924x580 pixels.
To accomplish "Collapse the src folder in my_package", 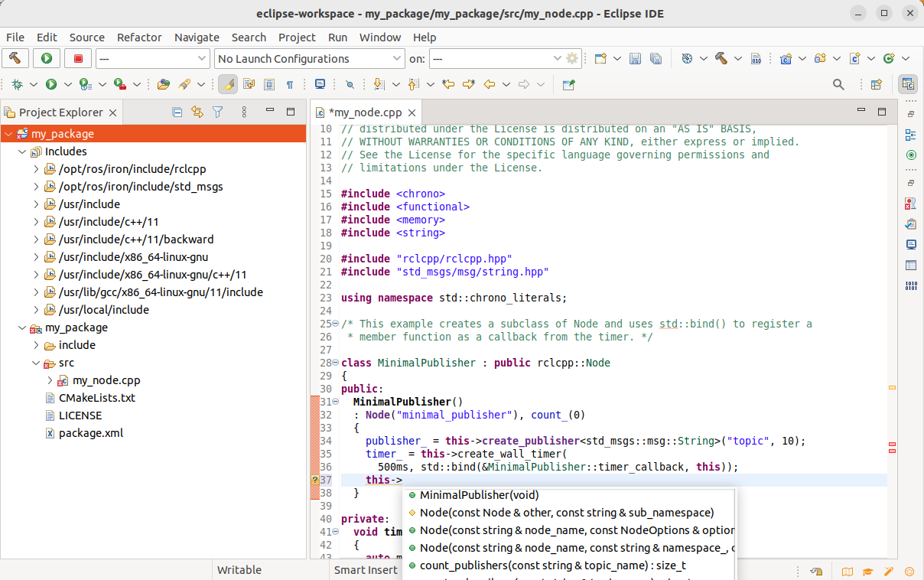I will pos(35,363).
